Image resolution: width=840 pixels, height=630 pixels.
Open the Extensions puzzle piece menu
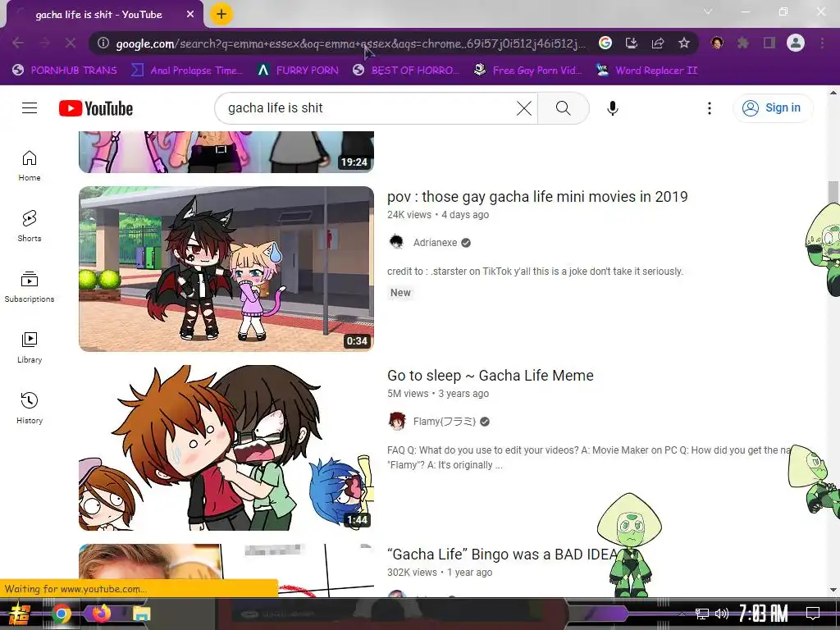[x=743, y=43]
